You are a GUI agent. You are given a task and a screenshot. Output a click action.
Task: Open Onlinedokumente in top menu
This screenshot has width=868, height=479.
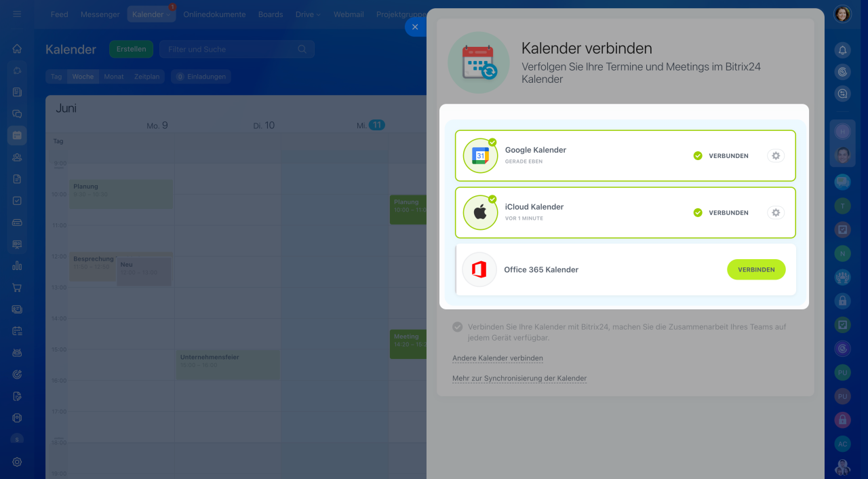tap(214, 14)
